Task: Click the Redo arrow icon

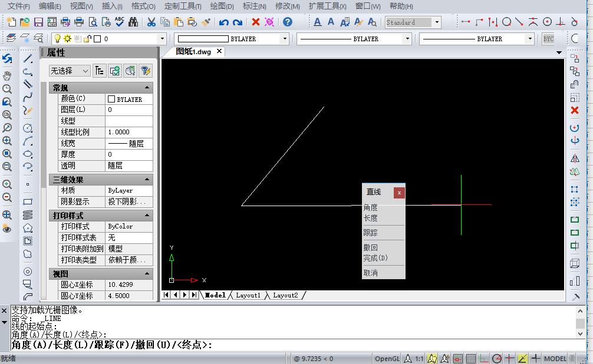Action: point(238,22)
